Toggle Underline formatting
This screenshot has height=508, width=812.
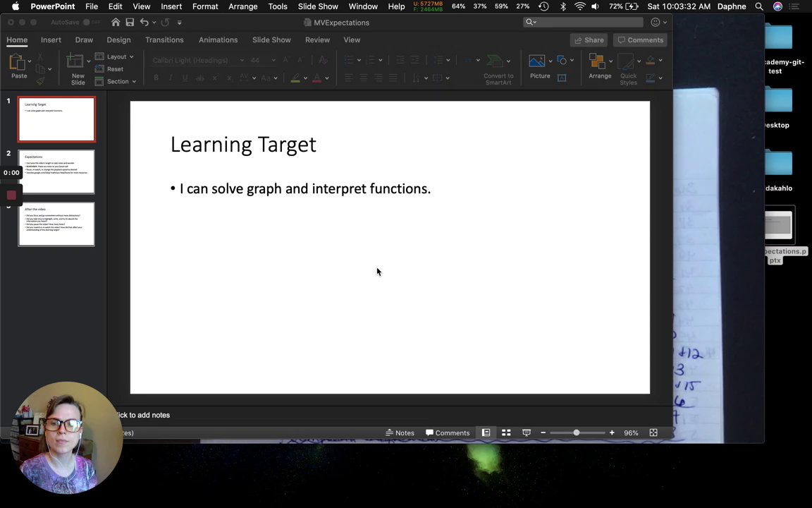coord(185,78)
